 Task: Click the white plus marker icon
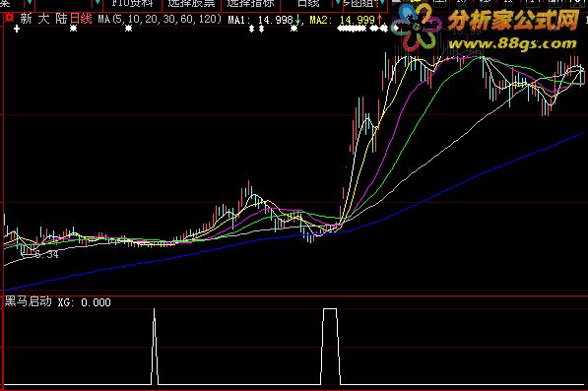click(x=17, y=29)
